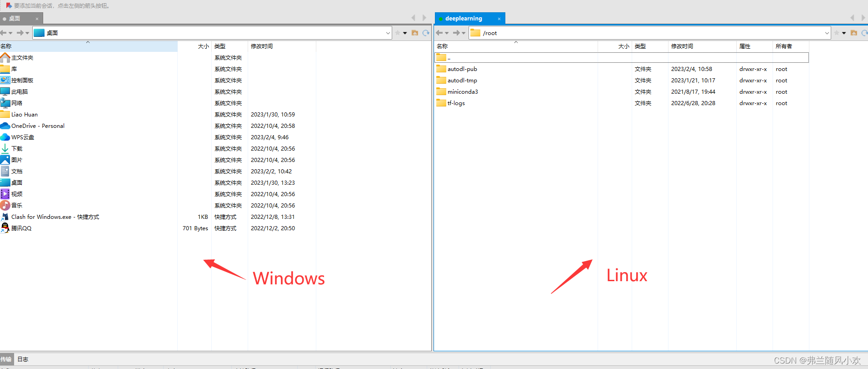Go to the home folder in the remote pane
This screenshot has height=369, width=868.
pos(854,33)
